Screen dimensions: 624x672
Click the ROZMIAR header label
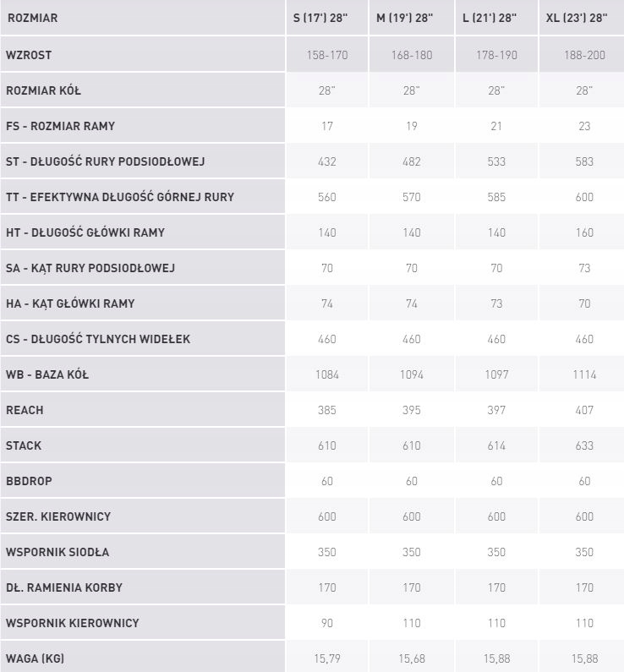(33, 18)
